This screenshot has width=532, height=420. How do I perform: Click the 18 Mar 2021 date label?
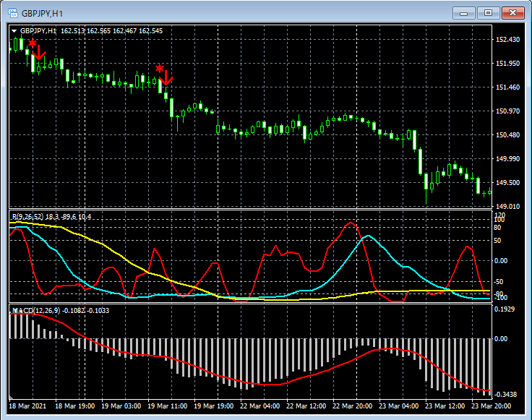pyautogui.click(x=29, y=406)
